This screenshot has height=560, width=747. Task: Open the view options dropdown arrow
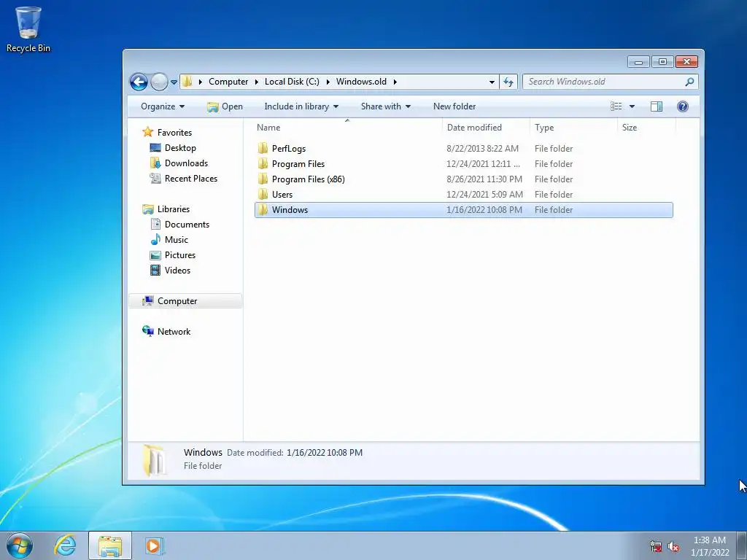point(632,106)
